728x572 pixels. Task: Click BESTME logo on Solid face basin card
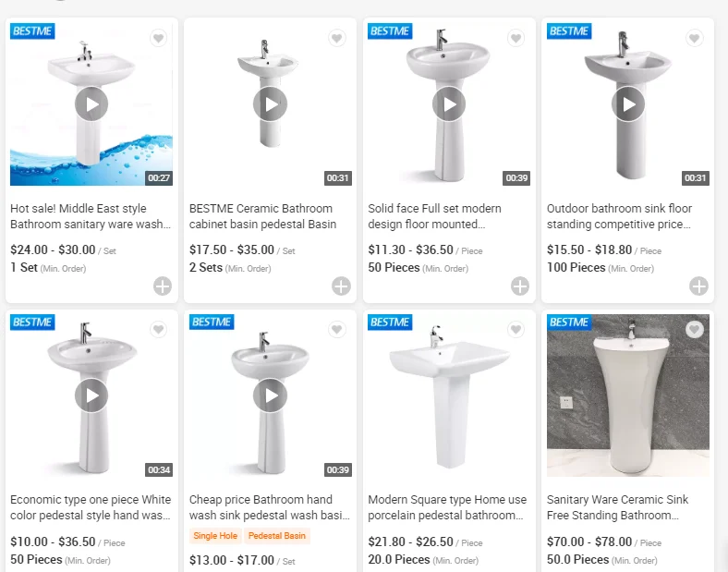390,30
